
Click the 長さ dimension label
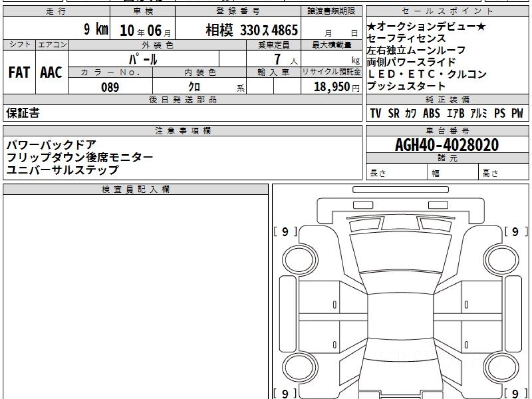pyautogui.click(x=378, y=174)
